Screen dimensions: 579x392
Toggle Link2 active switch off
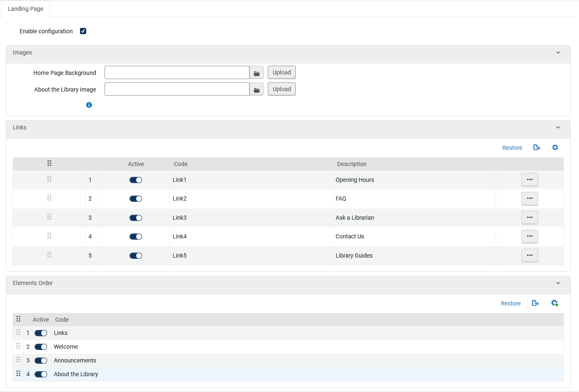(x=136, y=199)
